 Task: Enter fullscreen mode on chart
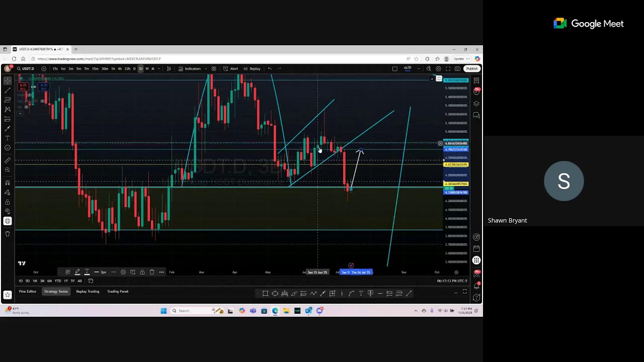coord(448,69)
